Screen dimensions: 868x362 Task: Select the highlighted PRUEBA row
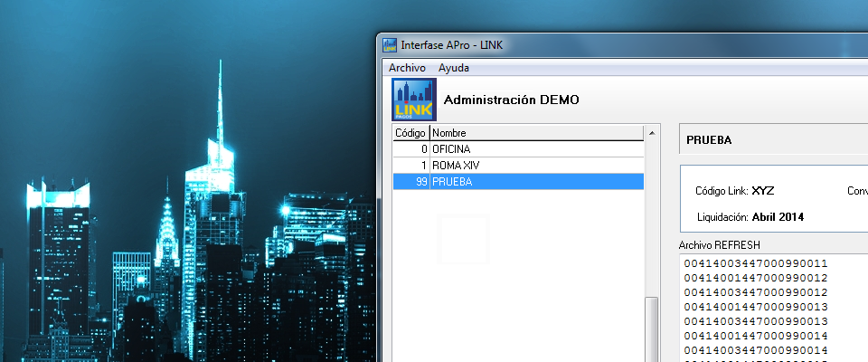pyautogui.click(x=517, y=182)
